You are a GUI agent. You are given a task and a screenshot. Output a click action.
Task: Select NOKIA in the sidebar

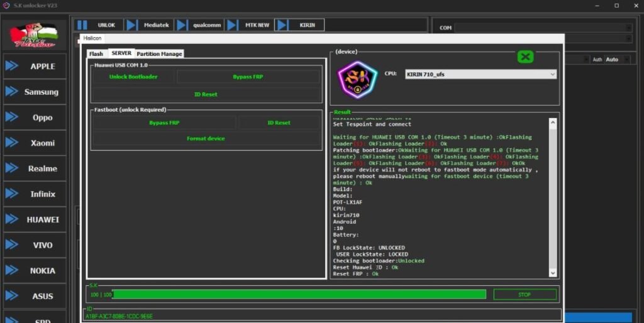pos(35,270)
